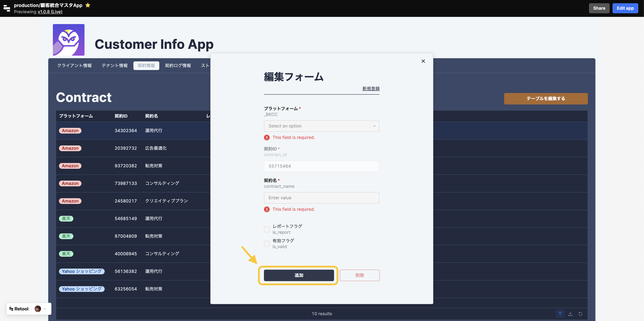Click the 契約名 Enter value input field
Viewport: 644px width, 321px height.
coord(321,198)
